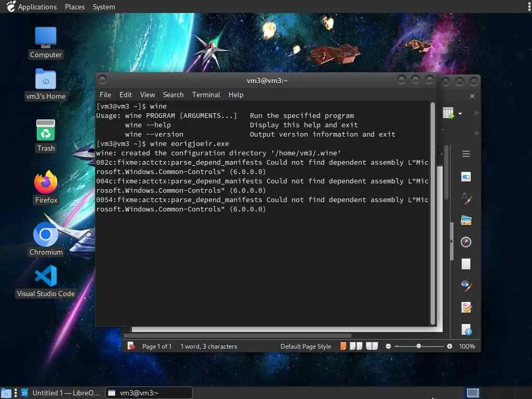Select book view in the status bar

(x=372, y=346)
